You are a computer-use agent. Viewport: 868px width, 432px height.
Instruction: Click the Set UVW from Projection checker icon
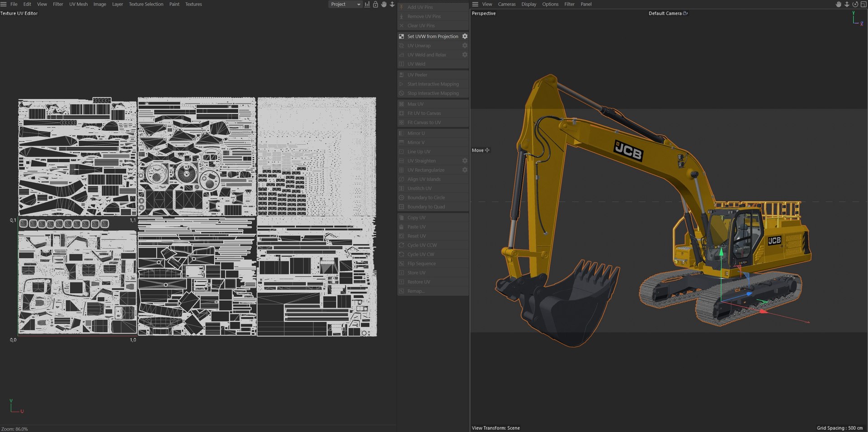point(401,36)
